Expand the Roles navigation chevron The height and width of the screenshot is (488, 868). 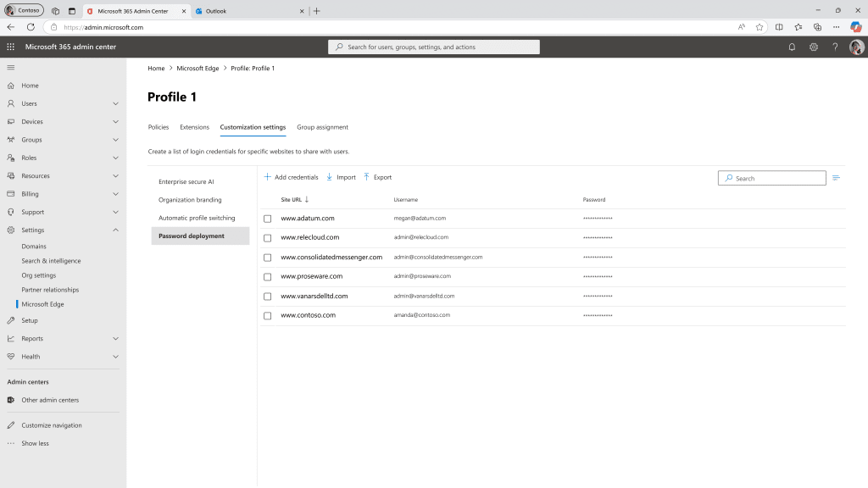pyautogui.click(x=115, y=158)
